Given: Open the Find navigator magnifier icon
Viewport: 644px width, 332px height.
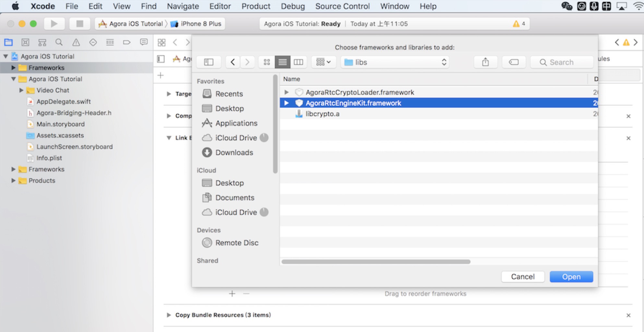Looking at the screenshot, I should tap(59, 42).
